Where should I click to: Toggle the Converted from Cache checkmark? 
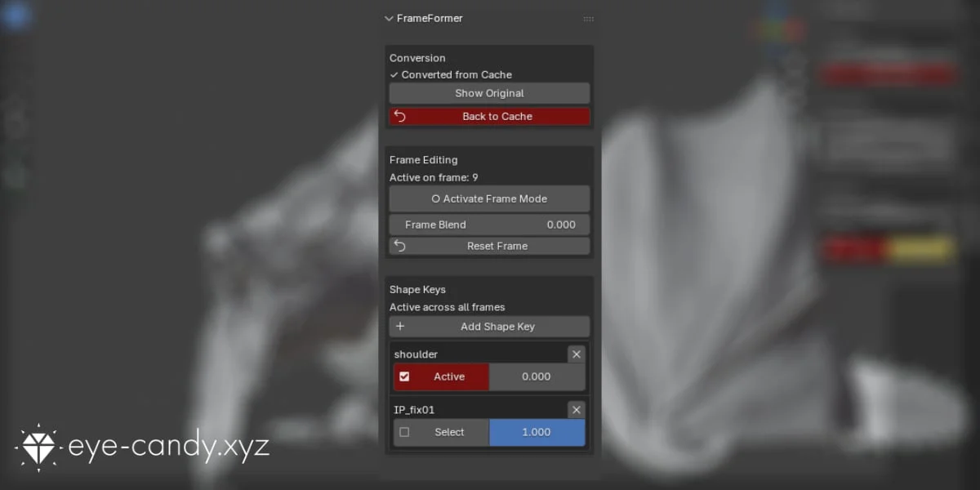[394, 74]
